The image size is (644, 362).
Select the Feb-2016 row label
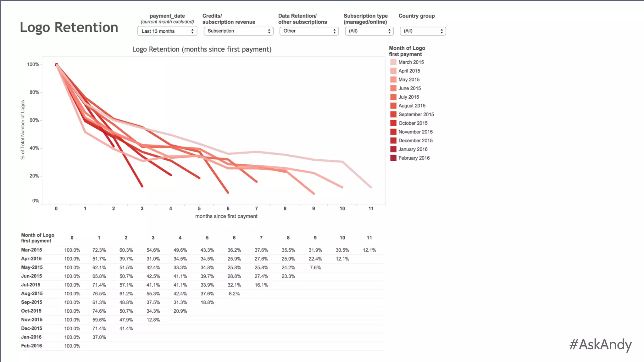[x=31, y=346]
